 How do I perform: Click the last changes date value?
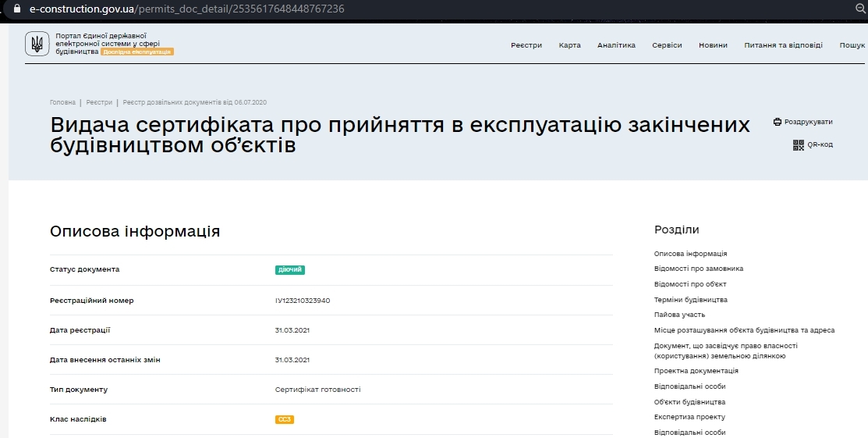click(292, 361)
